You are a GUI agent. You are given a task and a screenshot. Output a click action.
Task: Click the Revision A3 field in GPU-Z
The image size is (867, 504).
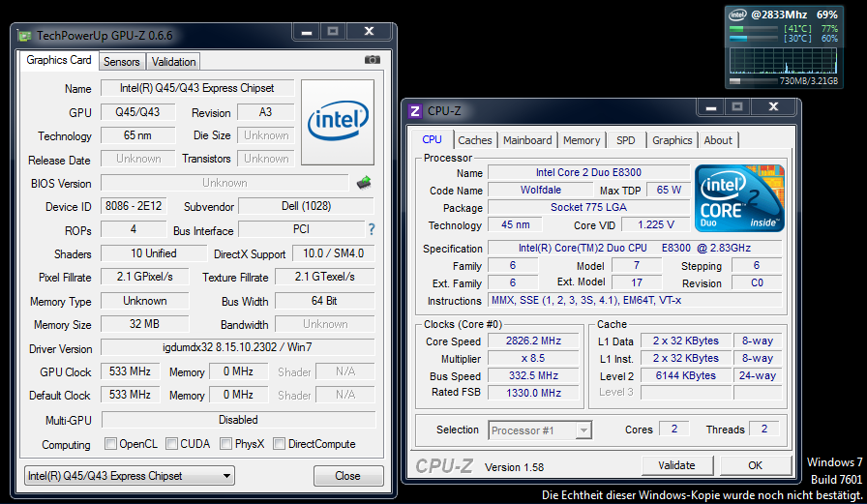266,112
